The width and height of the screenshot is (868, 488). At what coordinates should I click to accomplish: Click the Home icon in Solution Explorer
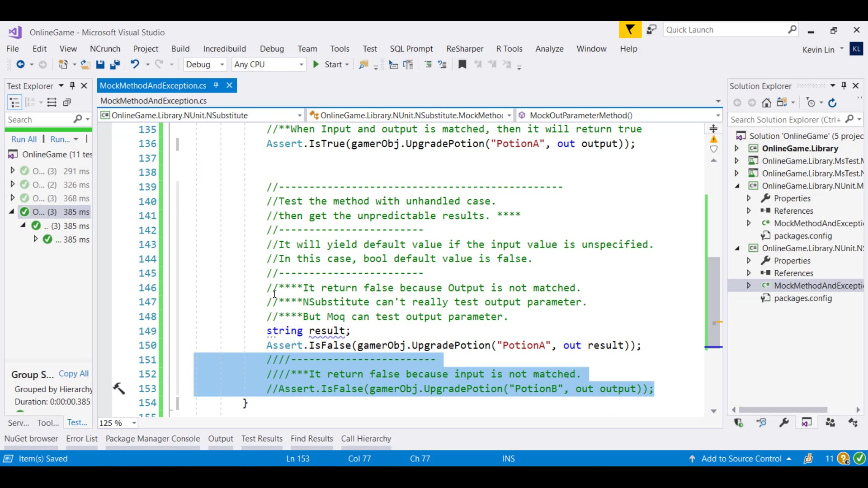click(766, 103)
